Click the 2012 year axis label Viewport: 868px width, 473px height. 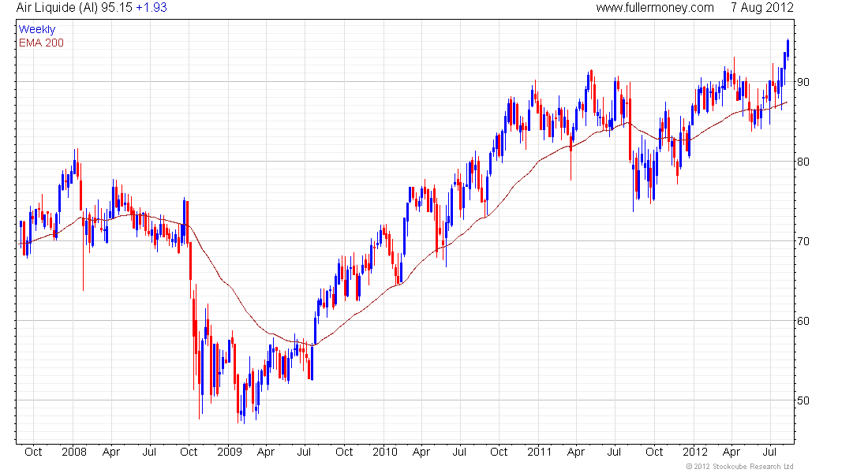pos(695,452)
